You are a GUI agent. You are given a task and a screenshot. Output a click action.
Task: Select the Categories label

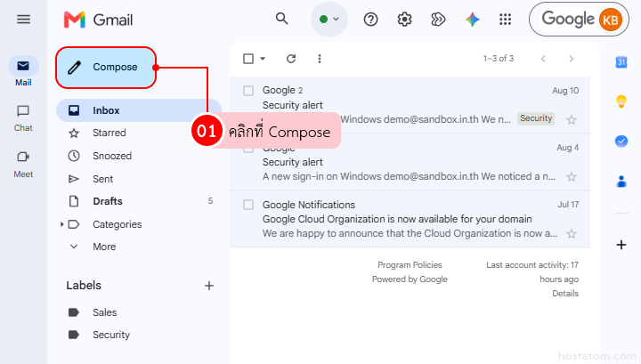coord(117,224)
